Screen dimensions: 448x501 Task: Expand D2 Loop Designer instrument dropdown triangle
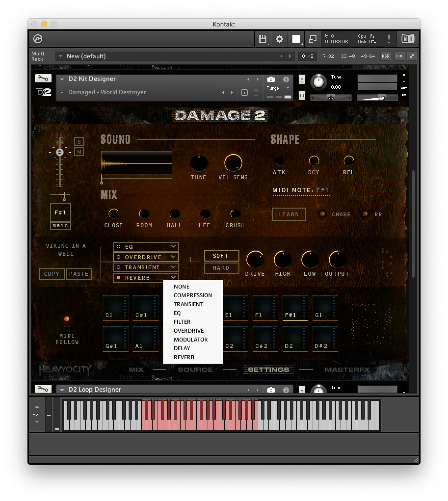click(x=62, y=390)
